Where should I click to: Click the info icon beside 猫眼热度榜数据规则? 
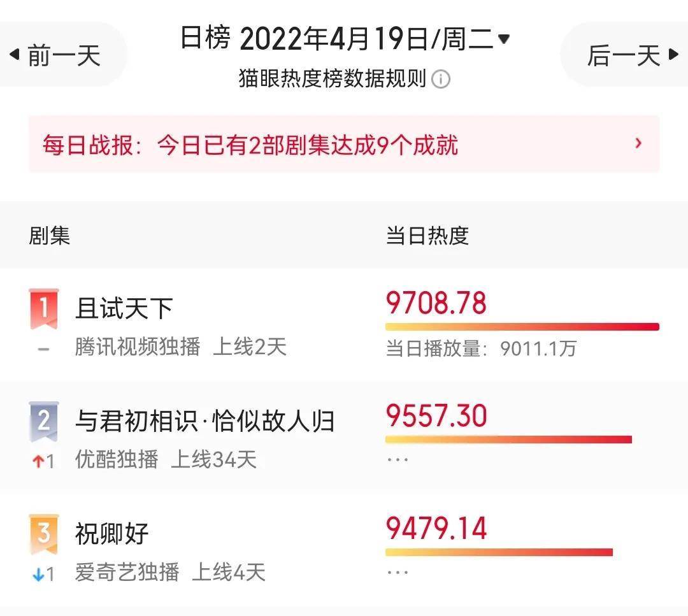point(441,79)
